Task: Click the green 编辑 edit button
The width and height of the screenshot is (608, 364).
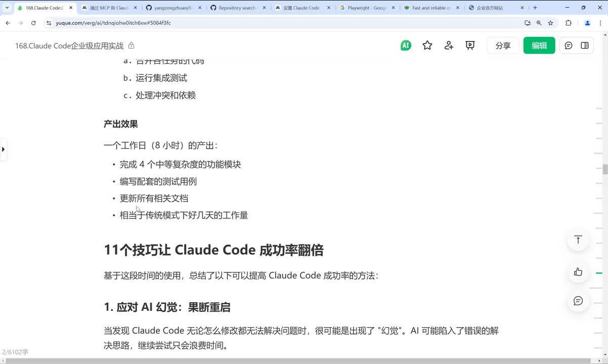Action: (x=539, y=45)
